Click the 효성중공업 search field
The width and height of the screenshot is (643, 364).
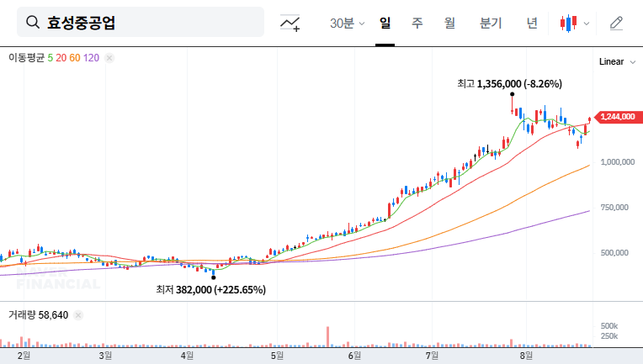pyautogui.click(x=141, y=22)
